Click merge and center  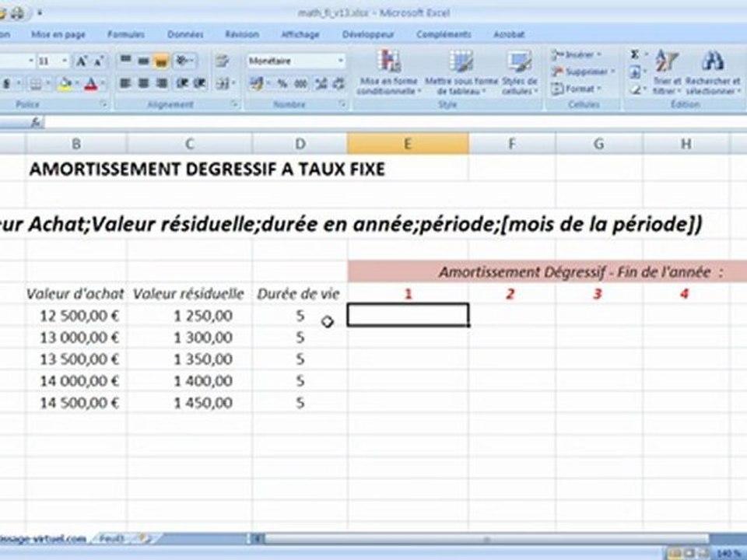[223, 84]
